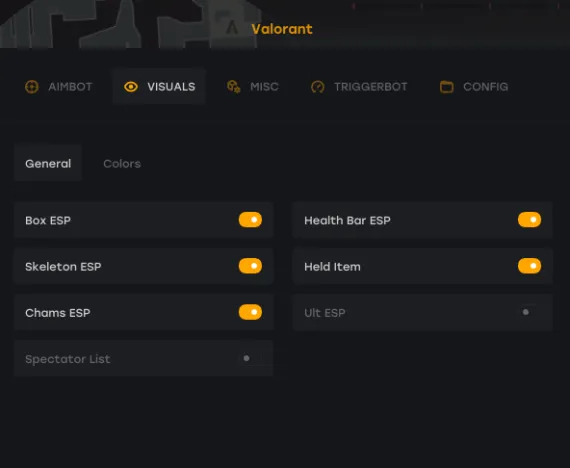Screen dimensions: 570x468
Task: Click the Valorant logo beside the title
Action: [232, 28]
